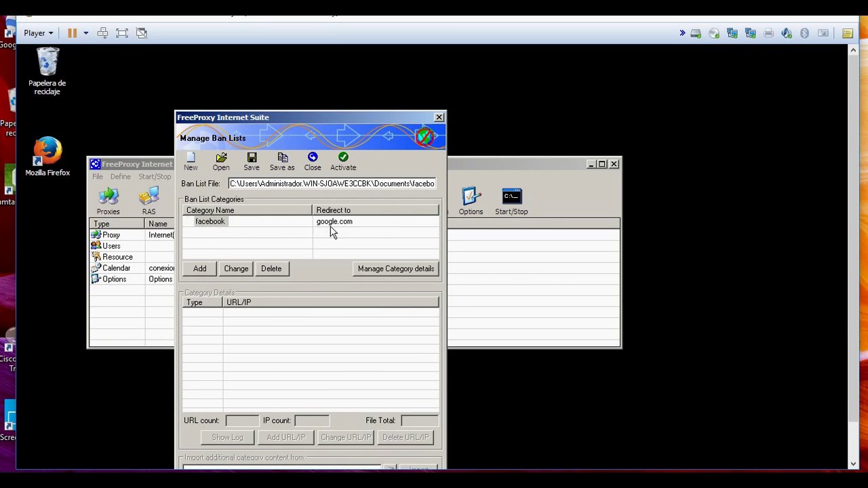Click the Category Name column header

248,210
